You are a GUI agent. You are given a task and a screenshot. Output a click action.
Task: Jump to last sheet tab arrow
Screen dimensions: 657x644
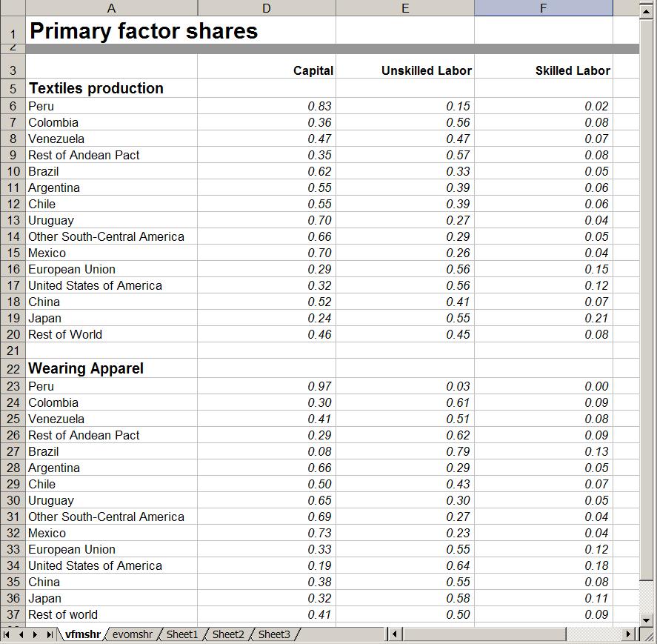click(49, 634)
